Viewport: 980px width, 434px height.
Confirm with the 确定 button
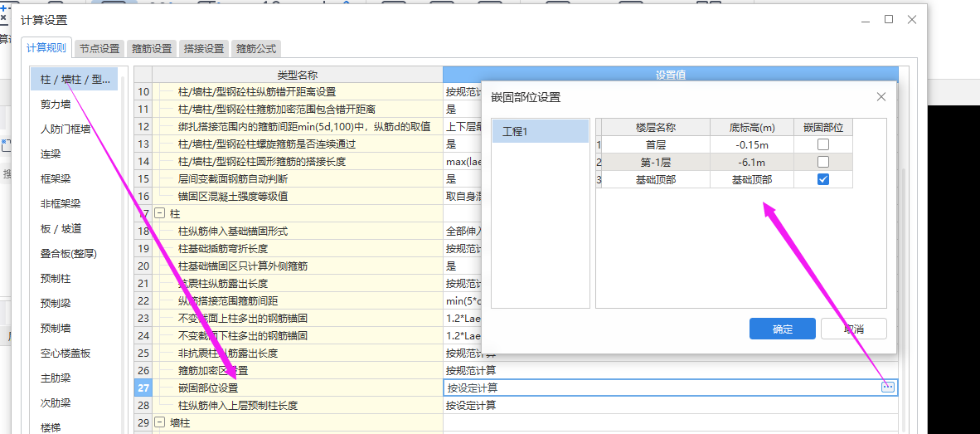coord(783,329)
